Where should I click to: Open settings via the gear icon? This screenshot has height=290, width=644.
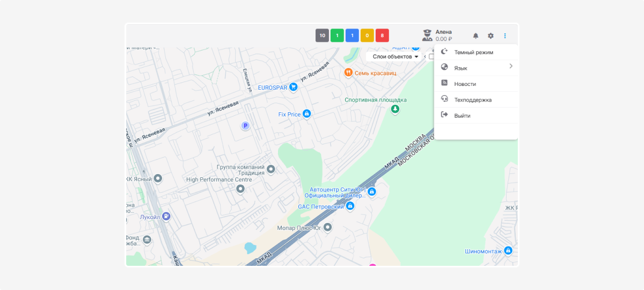491,36
